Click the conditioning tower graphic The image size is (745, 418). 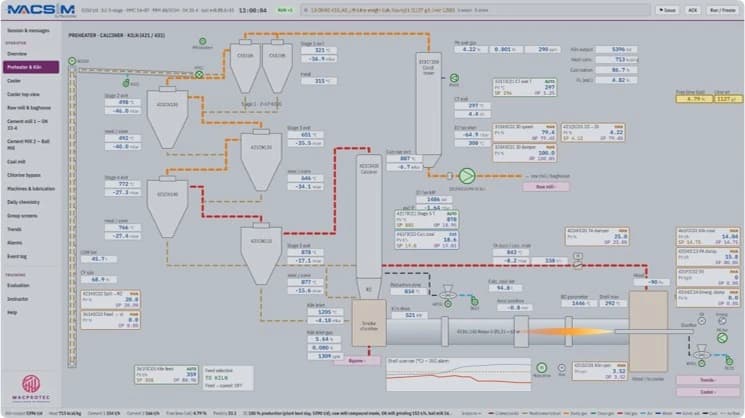click(429, 109)
